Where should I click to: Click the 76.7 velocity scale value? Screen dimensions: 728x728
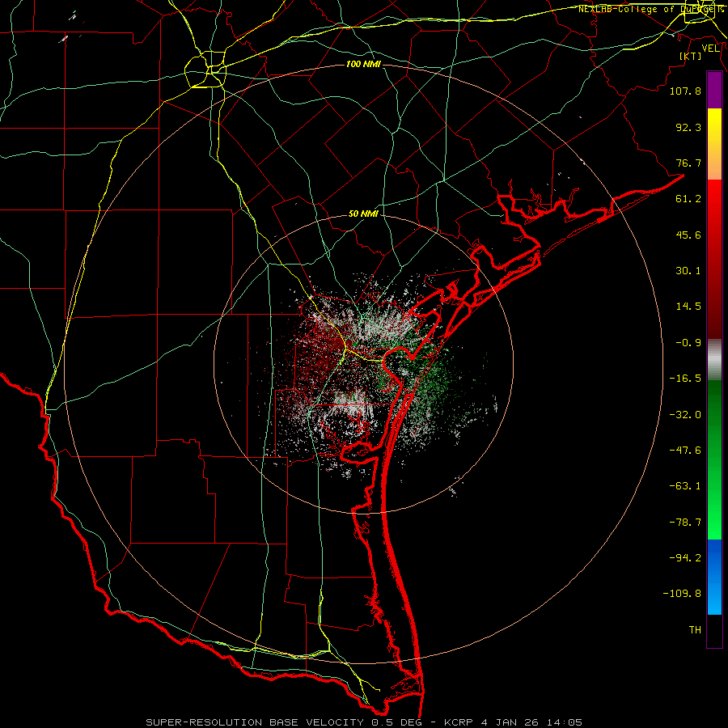coord(688,163)
